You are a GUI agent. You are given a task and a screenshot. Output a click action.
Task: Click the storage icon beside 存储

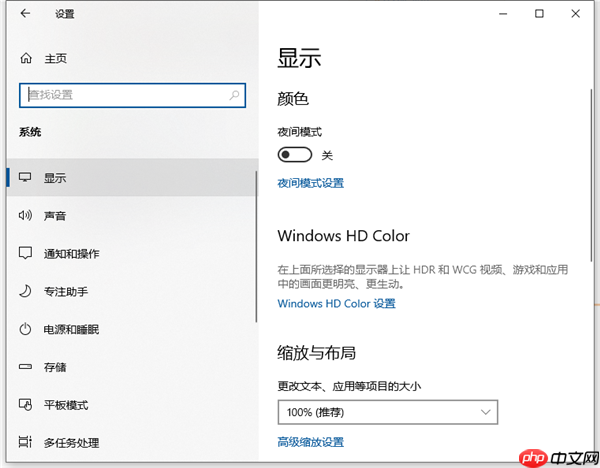(25, 367)
